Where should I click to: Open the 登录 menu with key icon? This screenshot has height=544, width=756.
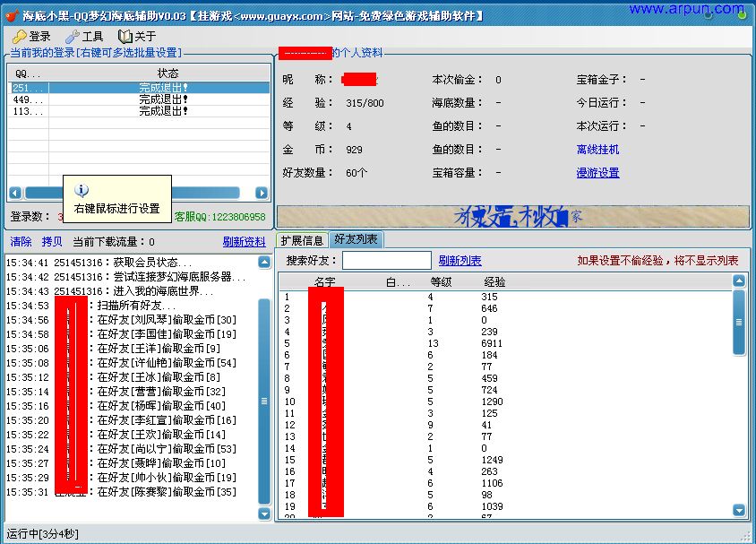pos(32,36)
